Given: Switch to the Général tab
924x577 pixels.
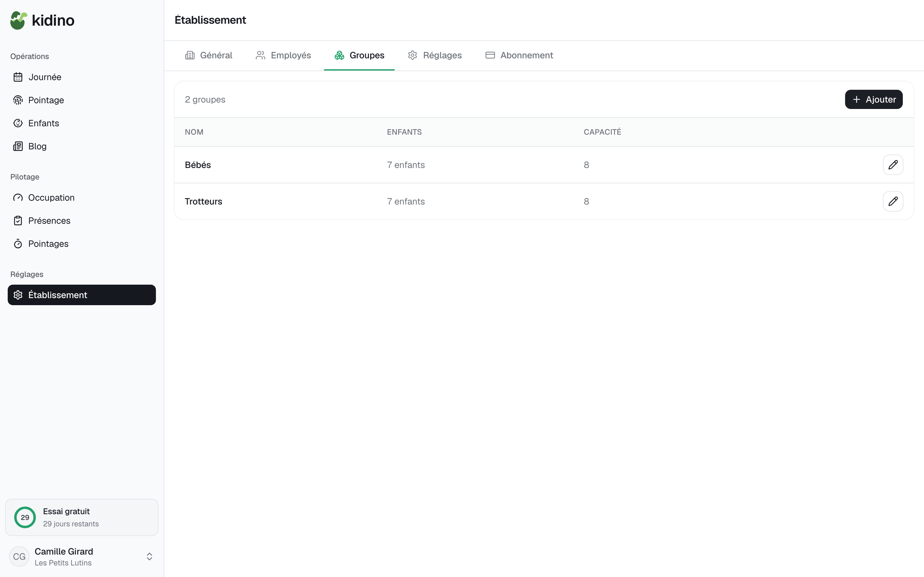Looking at the screenshot, I should click(209, 55).
